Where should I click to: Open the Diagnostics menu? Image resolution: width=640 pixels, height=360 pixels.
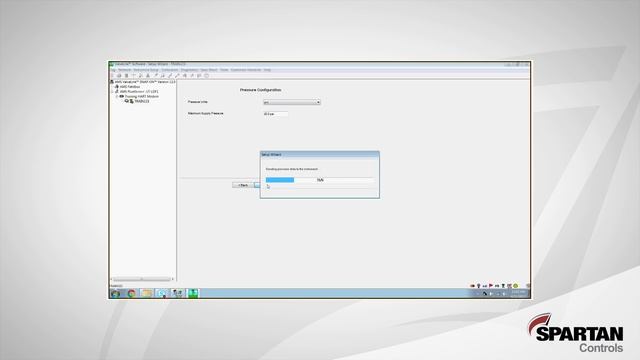(x=189, y=70)
